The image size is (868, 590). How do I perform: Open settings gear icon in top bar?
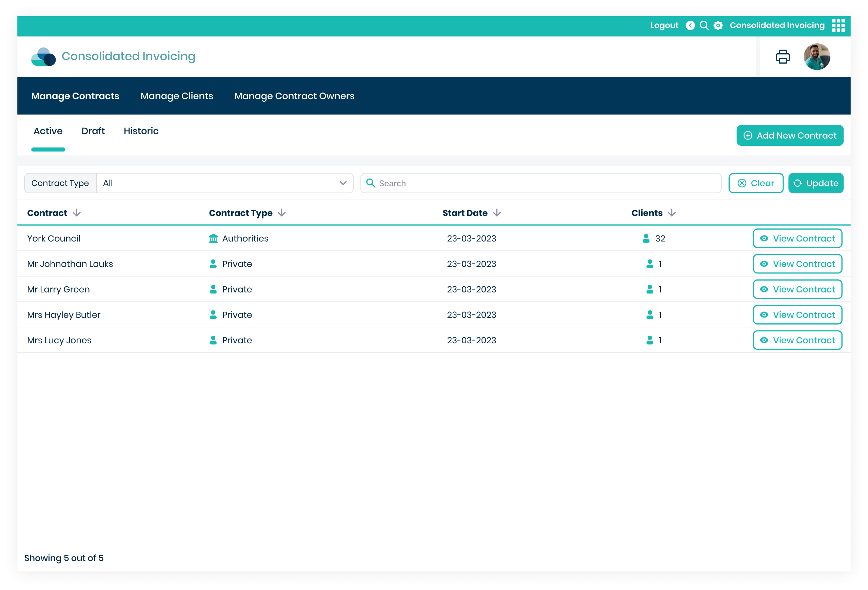718,25
